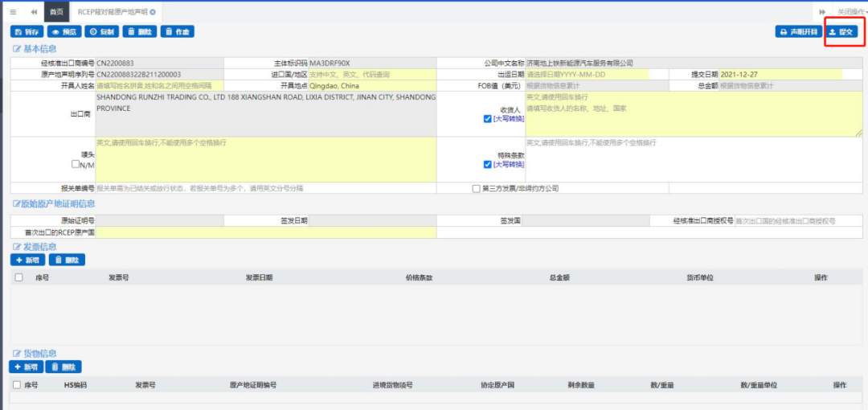Submit the form with 提交 button
Viewport: 868px width, 410px height.
tap(843, 31)
